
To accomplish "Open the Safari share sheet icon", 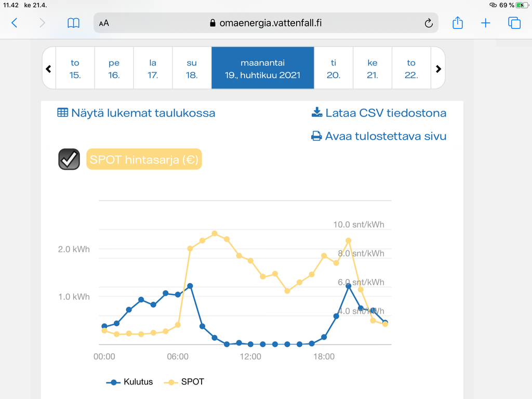I will pos(457,23).
